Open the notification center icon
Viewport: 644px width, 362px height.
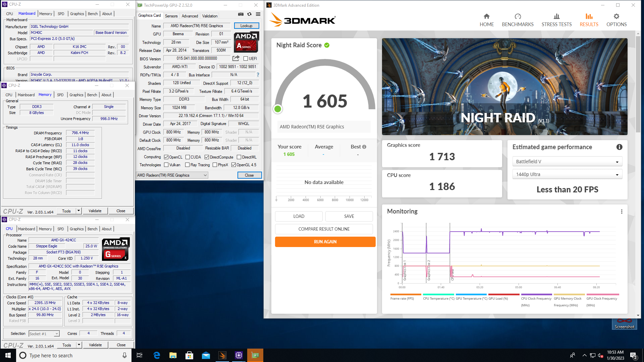pos(634,356)
